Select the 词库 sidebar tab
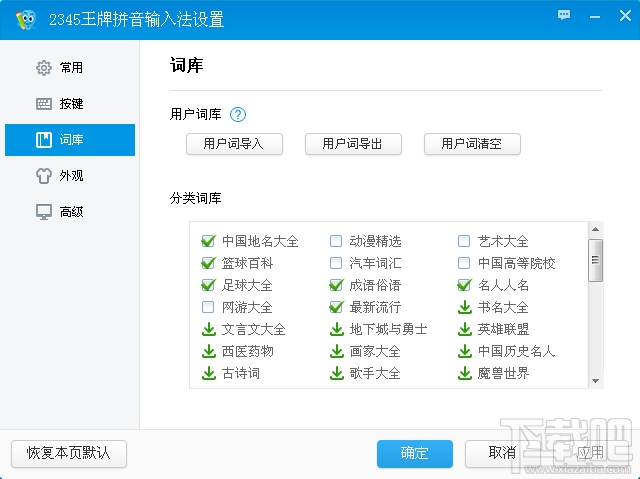 [x=70, y=140]
